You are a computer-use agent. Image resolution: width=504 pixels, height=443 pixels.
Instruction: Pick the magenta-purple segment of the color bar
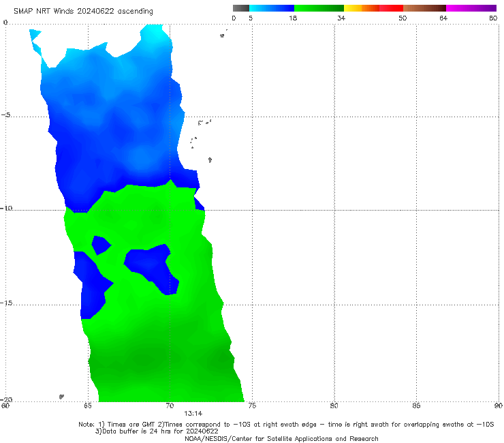[471, 8]
